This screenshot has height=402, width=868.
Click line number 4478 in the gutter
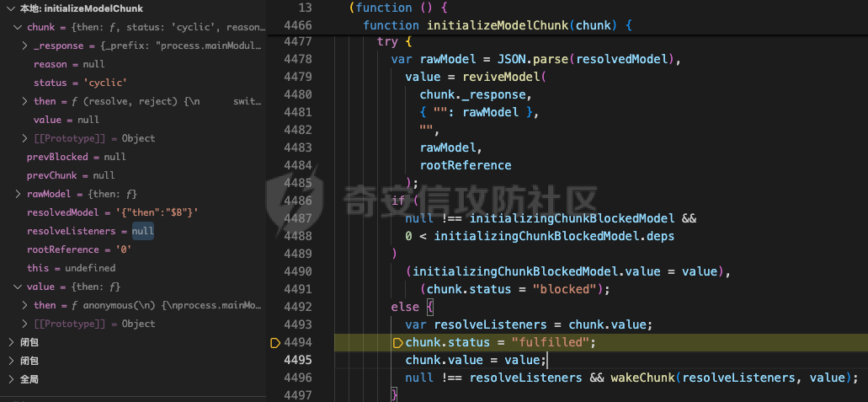click(x=298, y=59)
